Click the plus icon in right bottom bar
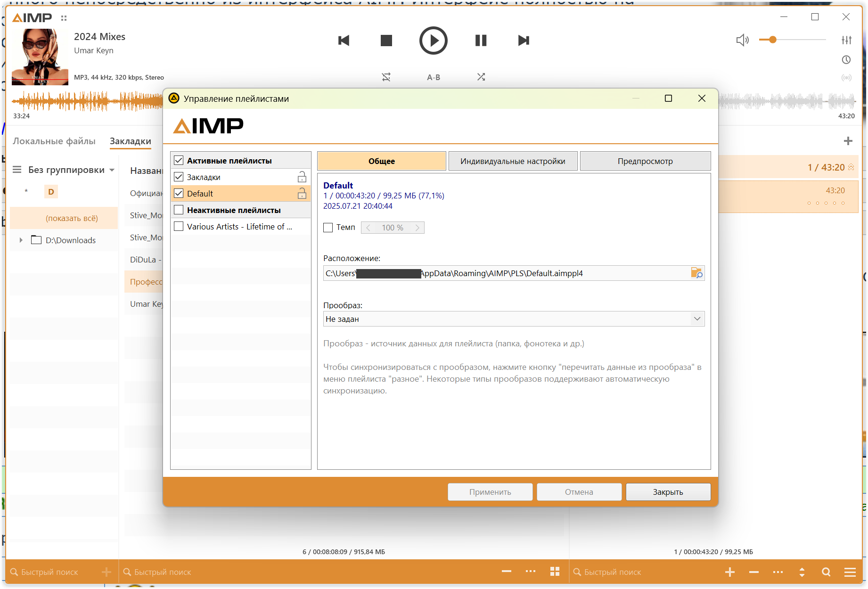 pyautogui.click(x=730, y=572)
